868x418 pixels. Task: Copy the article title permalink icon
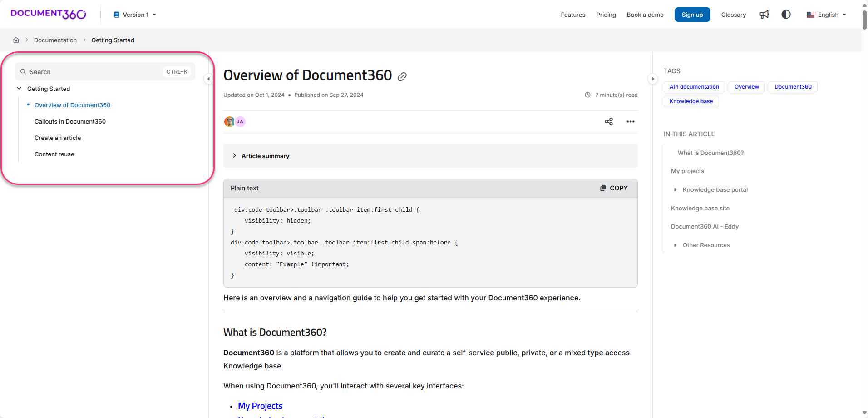coord(402,77)
